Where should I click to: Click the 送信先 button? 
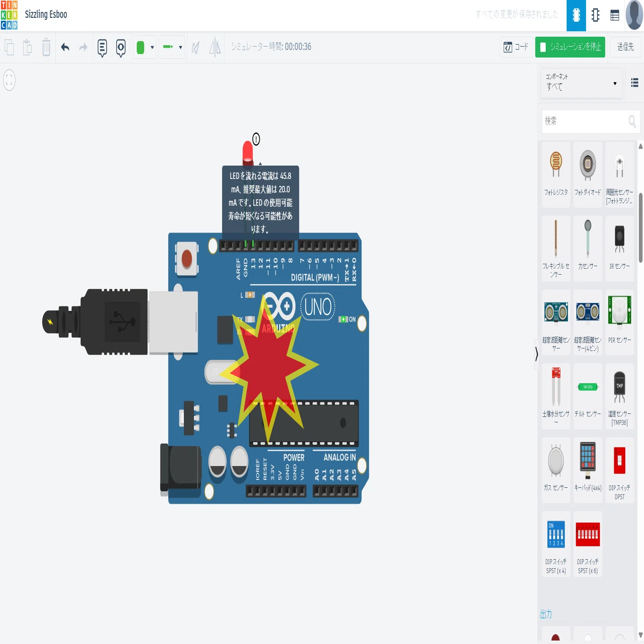[x=626, y=47]
